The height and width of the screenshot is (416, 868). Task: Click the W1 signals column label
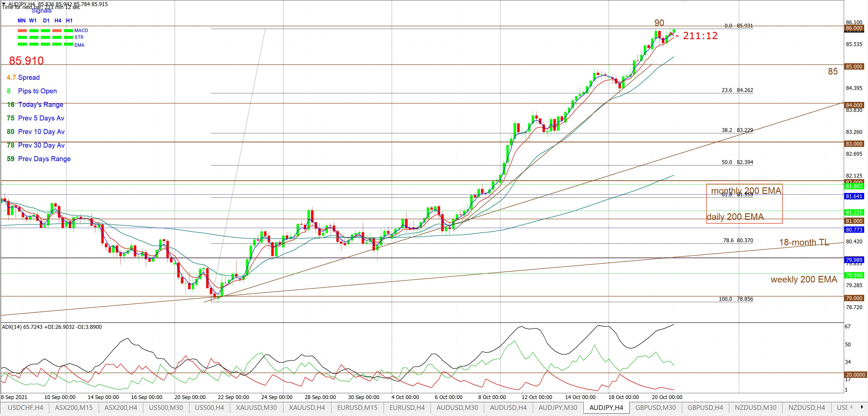[33, 21]
